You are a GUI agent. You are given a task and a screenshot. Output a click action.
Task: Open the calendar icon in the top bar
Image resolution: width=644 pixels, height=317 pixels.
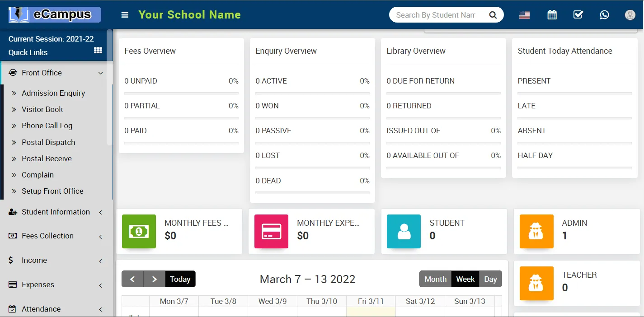(552, 14)
